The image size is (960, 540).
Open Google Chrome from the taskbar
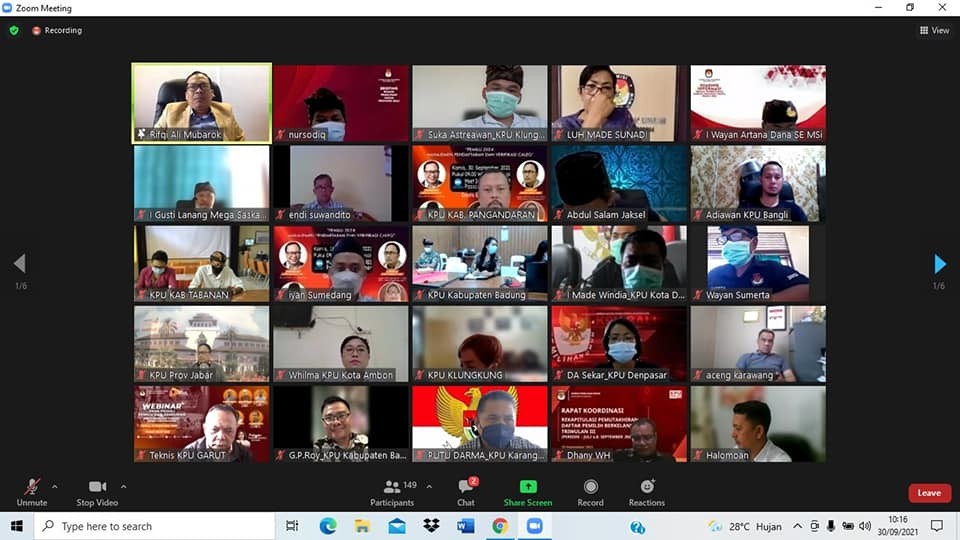[499, 526]
